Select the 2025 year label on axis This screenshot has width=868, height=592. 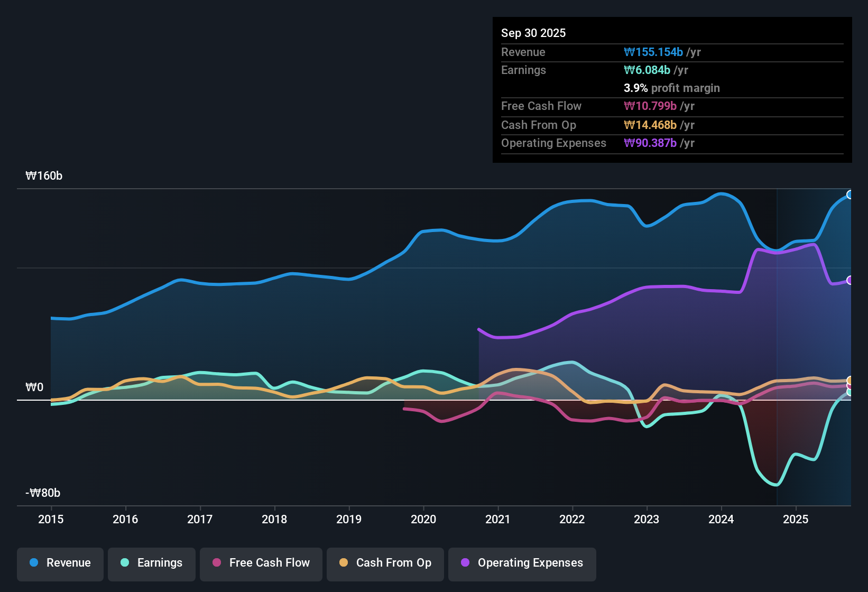click(x=797, y=520)
